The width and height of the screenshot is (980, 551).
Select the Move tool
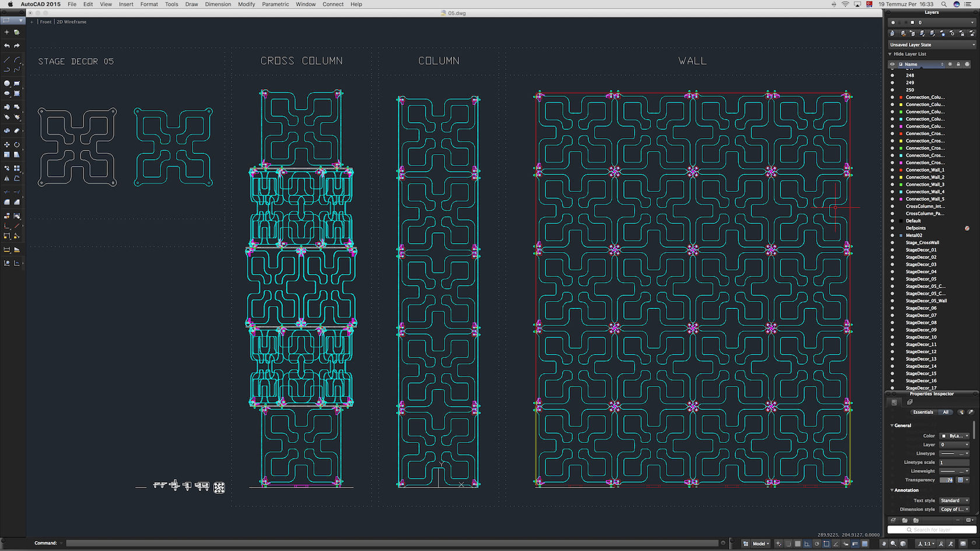point(6,145)
